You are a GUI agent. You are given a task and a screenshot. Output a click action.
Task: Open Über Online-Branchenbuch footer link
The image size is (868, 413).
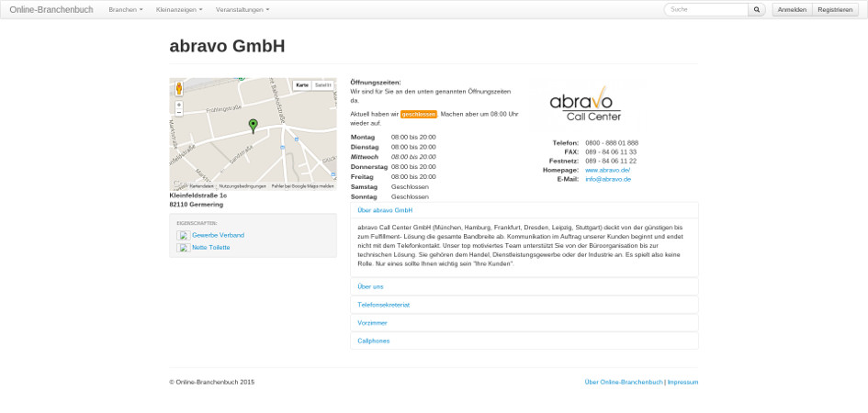624,382
